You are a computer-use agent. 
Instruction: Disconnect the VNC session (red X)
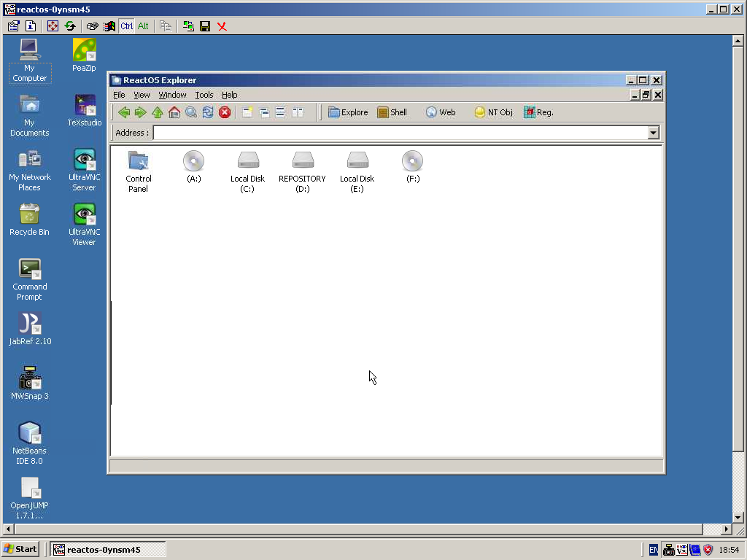(x=222, y=26)
